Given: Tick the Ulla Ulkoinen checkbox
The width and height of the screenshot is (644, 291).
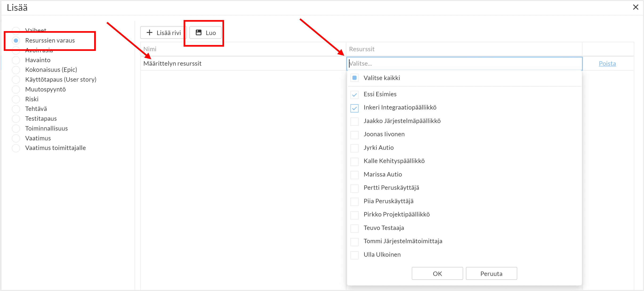Looking at the screenshot, I should [x=354, y=255].
